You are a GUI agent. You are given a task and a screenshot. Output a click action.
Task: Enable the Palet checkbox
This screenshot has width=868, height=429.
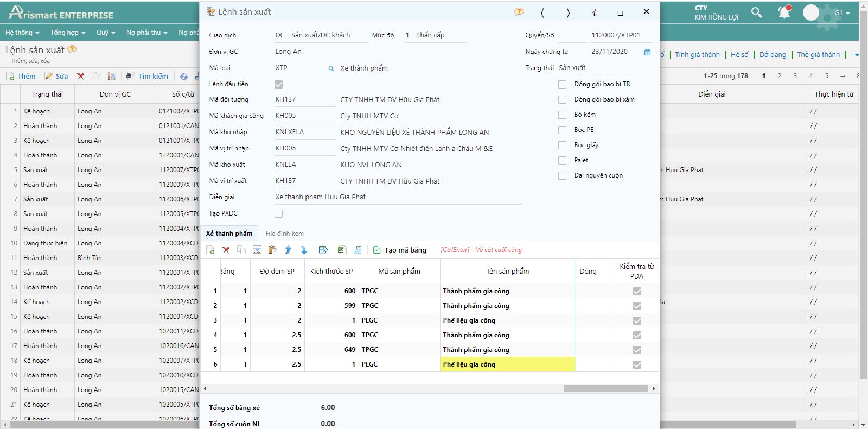563,160
